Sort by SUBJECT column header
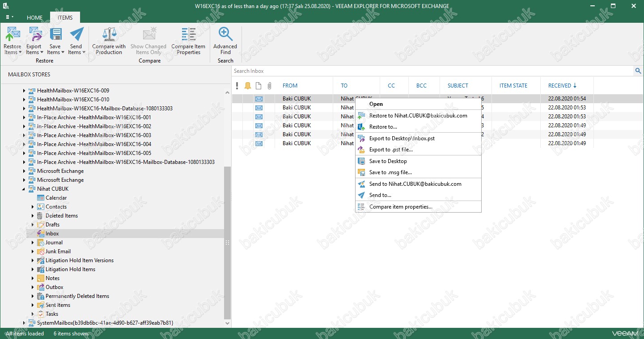This screenshot has width=644, height=339. point(458,86)
